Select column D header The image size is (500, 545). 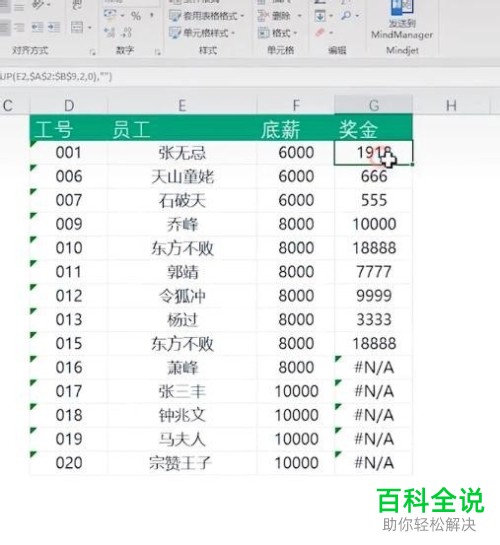69,105
